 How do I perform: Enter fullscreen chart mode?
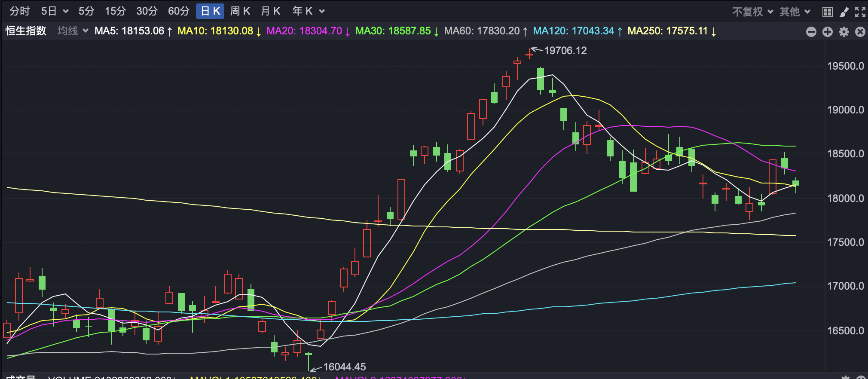pos(860,12)
